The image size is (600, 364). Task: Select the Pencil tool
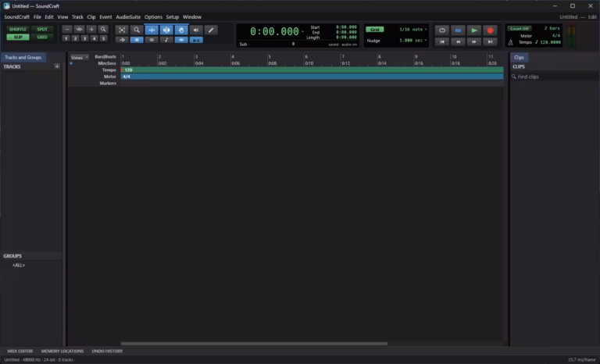pyautogui.click(x=211, y=30)
